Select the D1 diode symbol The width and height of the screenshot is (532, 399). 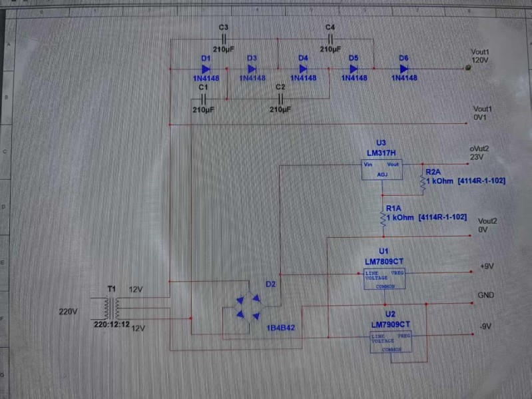pyautogui.click(x=206, y=69)
